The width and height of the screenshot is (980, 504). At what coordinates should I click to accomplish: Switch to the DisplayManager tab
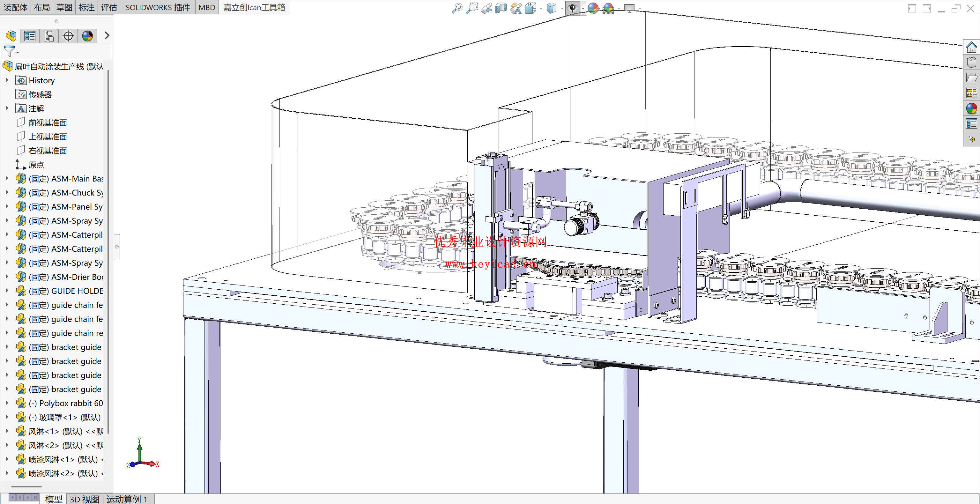(87, 36)
